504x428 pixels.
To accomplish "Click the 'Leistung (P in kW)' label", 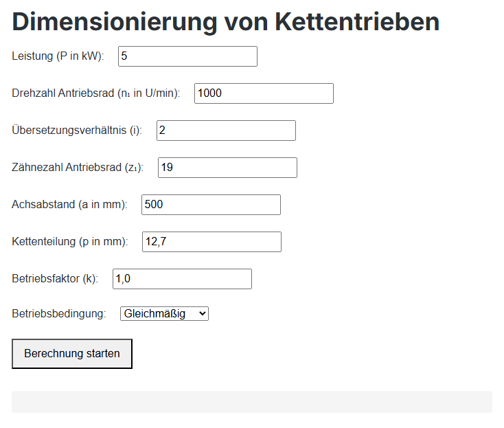I will pos(58,56).
